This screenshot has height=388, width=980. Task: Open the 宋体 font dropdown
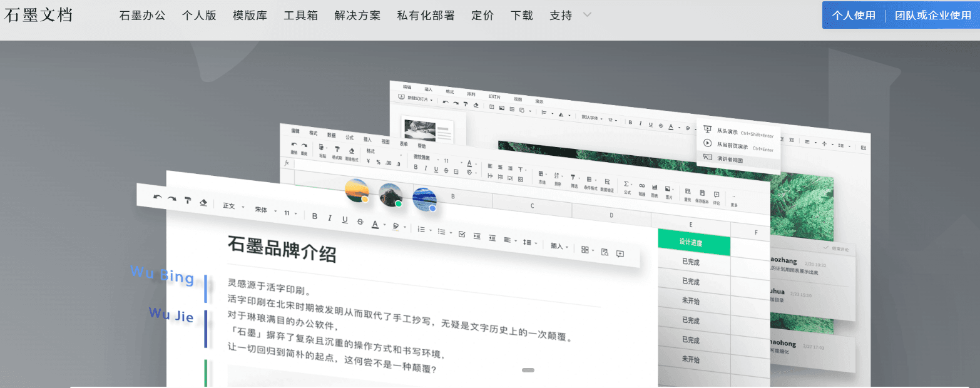265,210
